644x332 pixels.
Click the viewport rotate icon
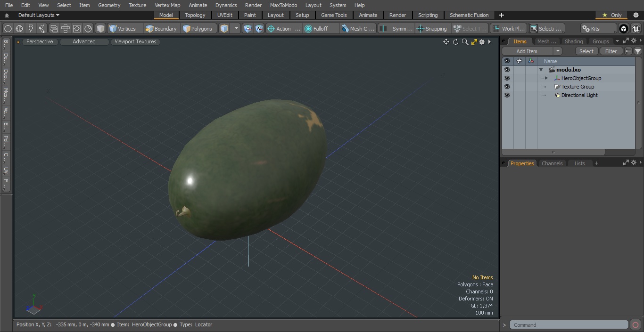coord(455,42)
